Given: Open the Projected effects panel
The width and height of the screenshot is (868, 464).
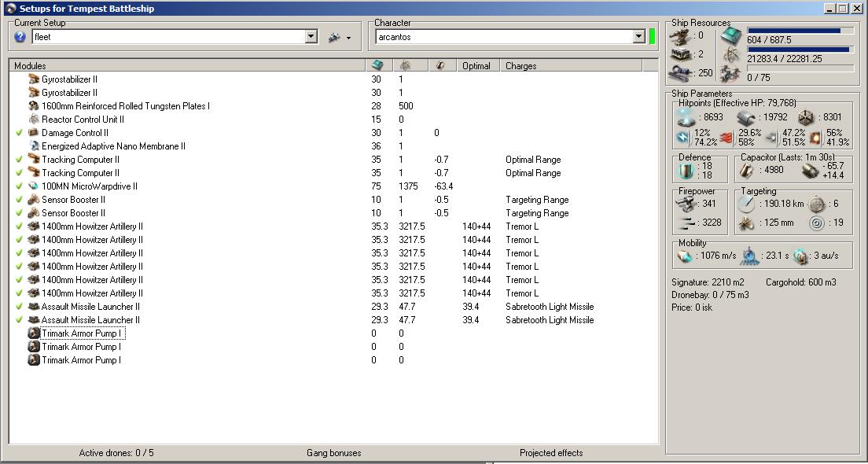Looking at the screenshot, I should 551,453.
